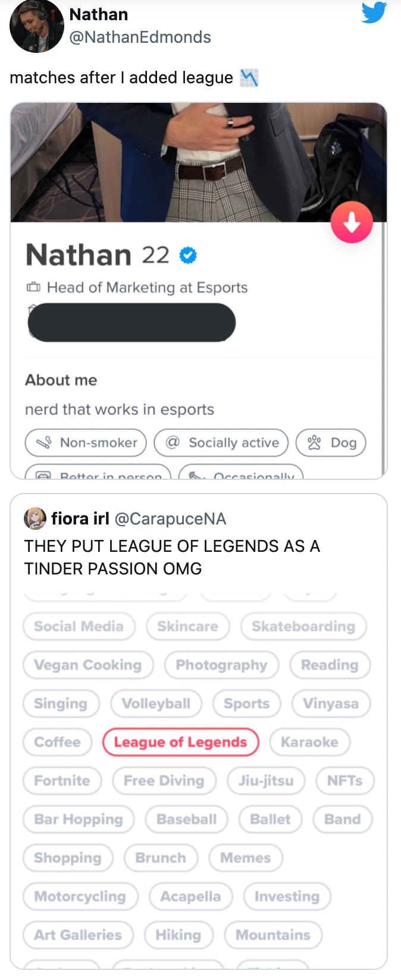Open the @NathanEdmonds handle link
Screen dimensions: 401x980
[x=140, y=37]
